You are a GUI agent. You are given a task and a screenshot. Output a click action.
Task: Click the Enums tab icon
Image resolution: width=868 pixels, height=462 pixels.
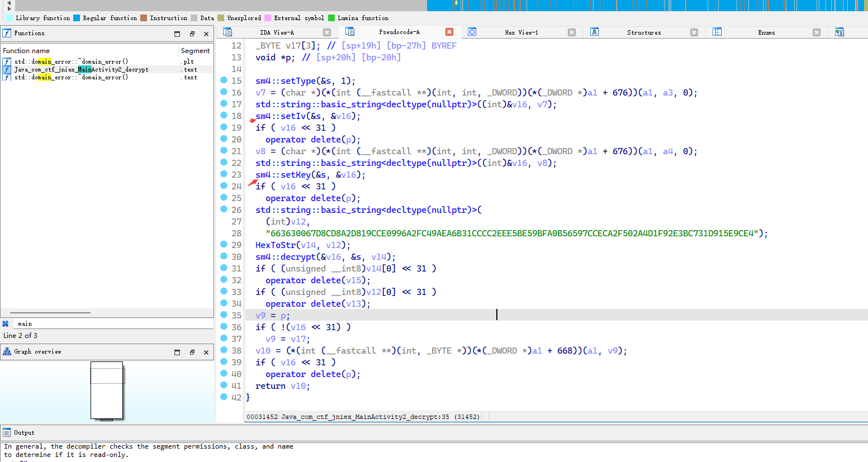[717, 32]
